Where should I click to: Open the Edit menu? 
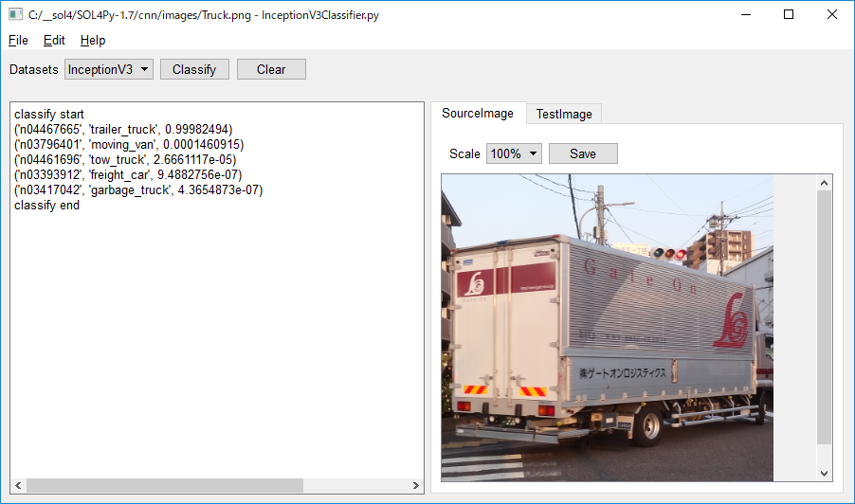(x=54, y=41)
